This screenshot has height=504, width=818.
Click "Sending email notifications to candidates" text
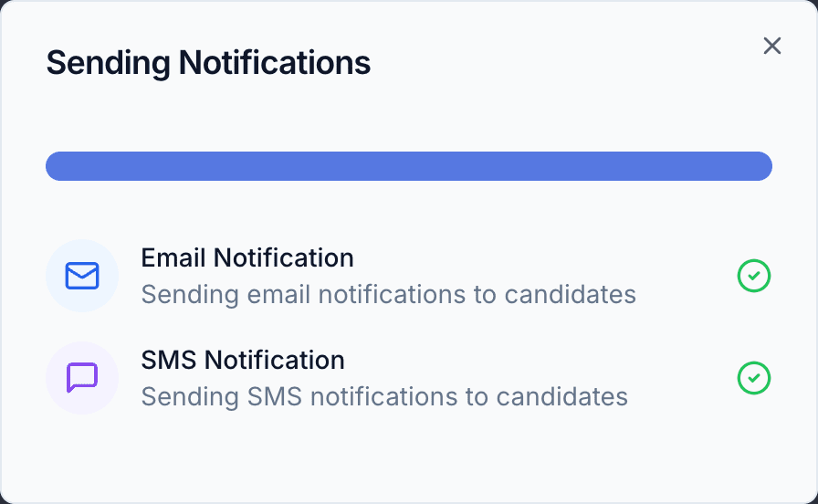click(389, 295)
